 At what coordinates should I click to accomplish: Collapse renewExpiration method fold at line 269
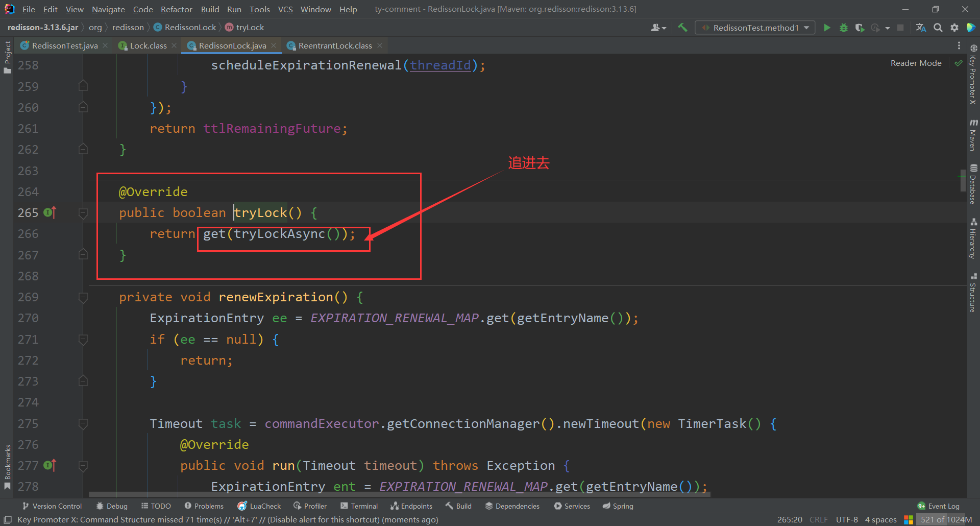83,297
